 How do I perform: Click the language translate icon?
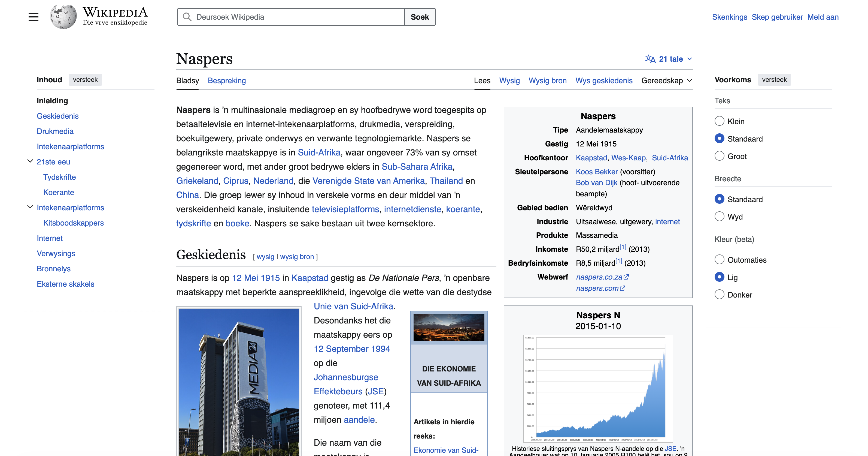pyautogui.click(x=650, y=59)
